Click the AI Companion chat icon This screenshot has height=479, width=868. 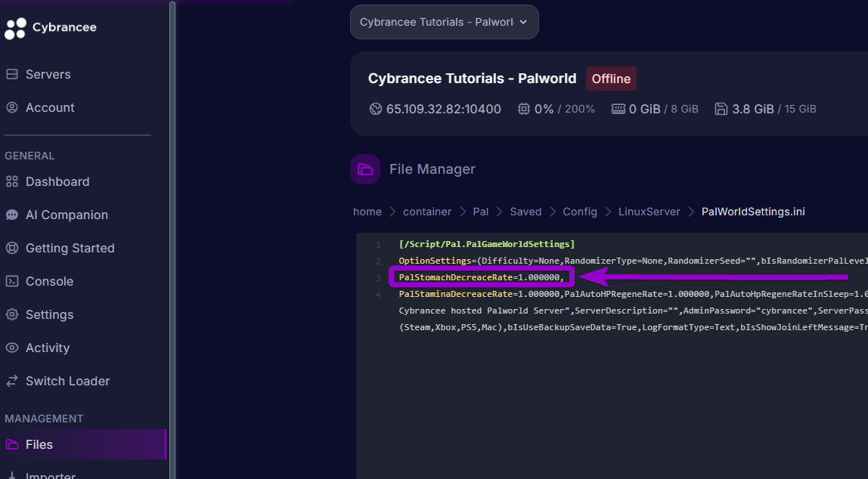(11, 215)
